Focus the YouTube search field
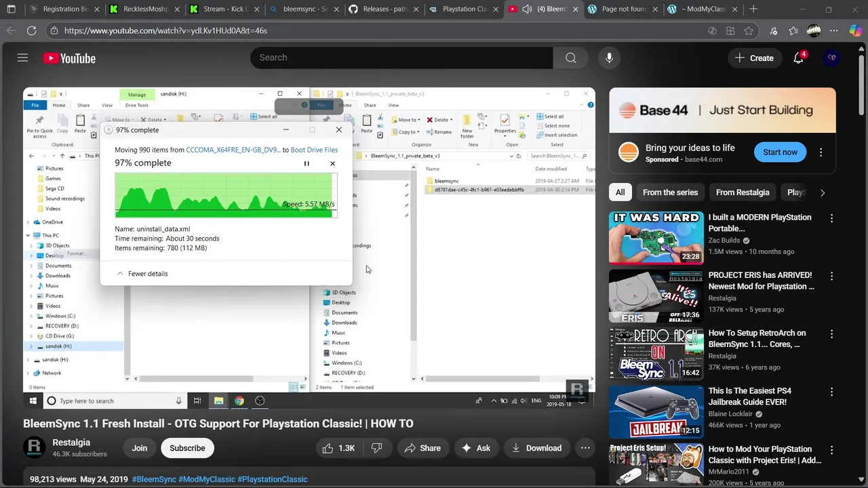868x488 pixels. tap(401, 58)
